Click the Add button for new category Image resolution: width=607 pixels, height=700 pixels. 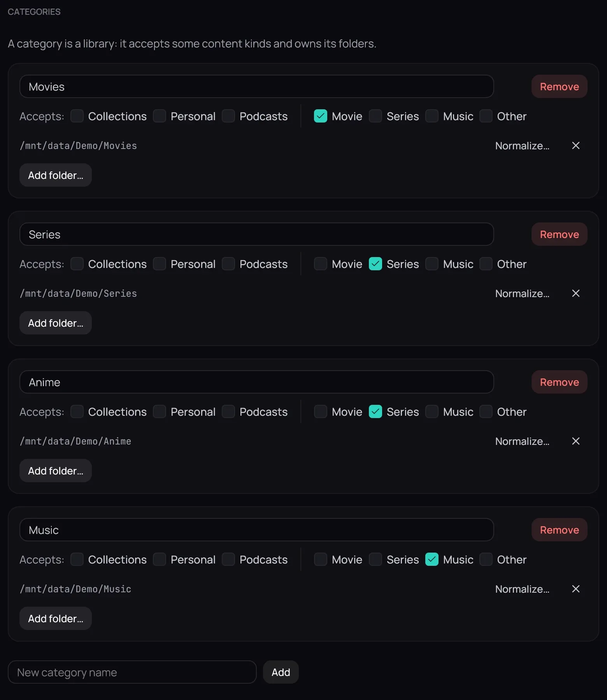click(x=281, y=672)
